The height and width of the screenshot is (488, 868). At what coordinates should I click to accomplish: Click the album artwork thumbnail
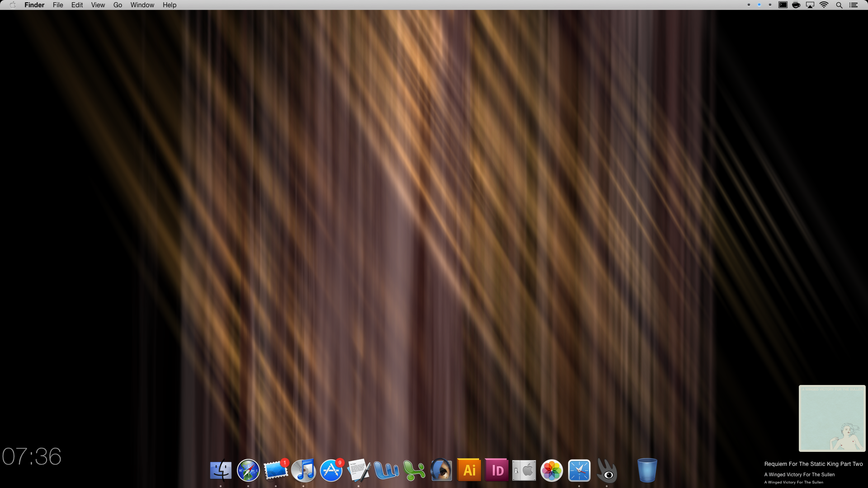coord(832,418)
